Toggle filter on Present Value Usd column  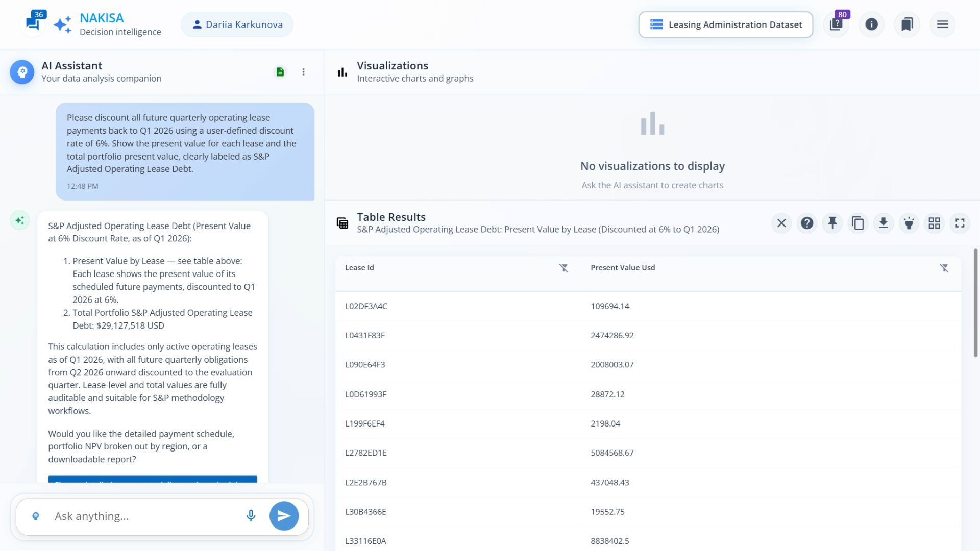(944, 268)
